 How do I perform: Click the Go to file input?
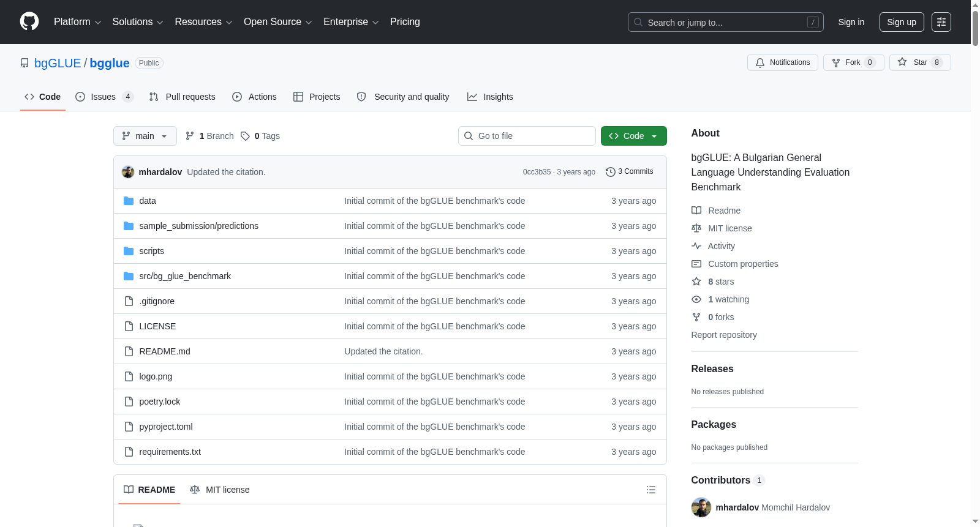click(x=527, y=136)
